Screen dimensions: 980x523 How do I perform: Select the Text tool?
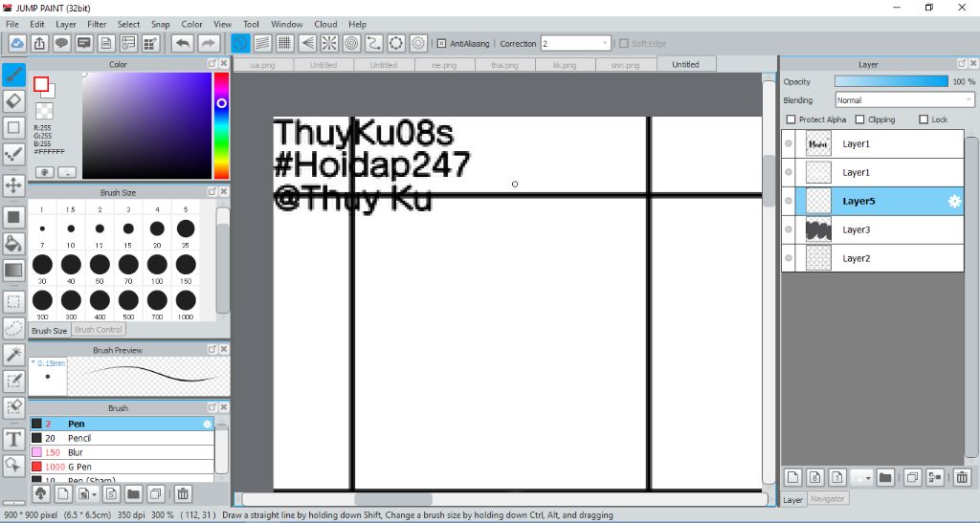tap(13, 439)
